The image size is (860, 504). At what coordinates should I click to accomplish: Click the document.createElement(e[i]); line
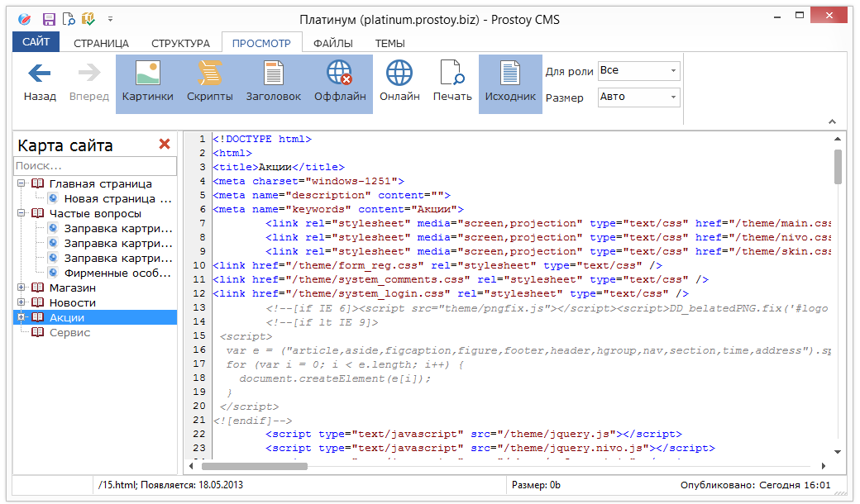[335, 378]
